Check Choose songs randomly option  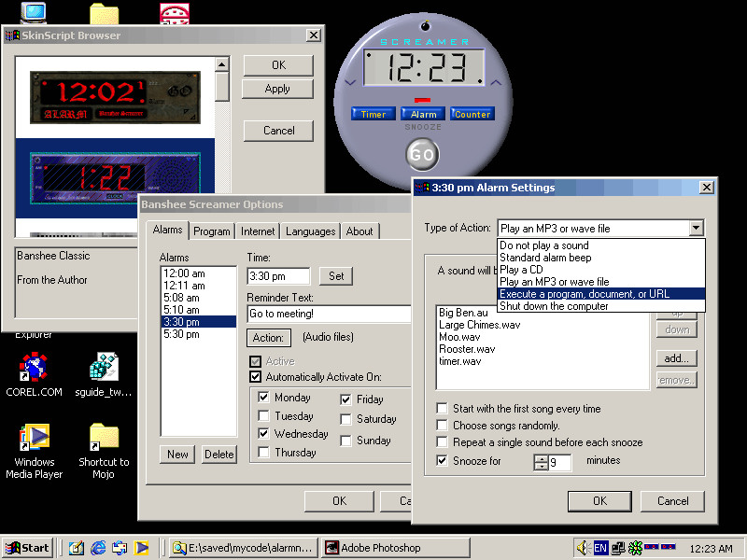click(x=442, y=426)
